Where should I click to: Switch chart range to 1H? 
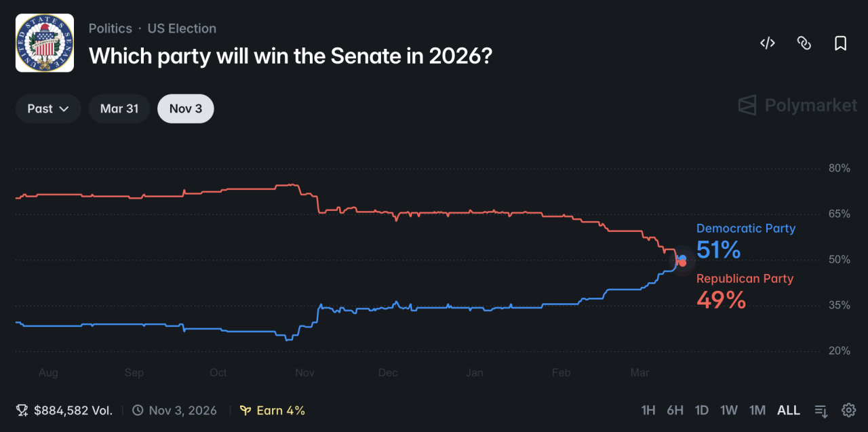click(648, 410)
